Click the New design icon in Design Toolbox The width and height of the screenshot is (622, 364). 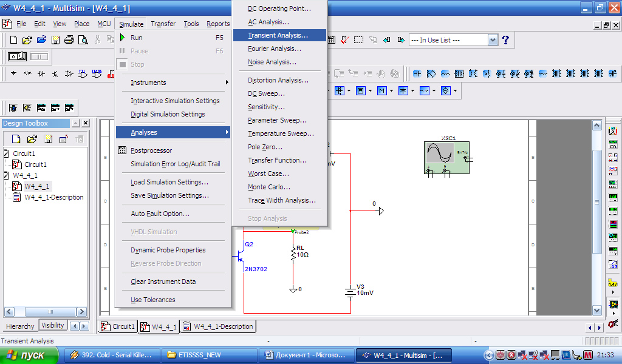click(16, 139)
